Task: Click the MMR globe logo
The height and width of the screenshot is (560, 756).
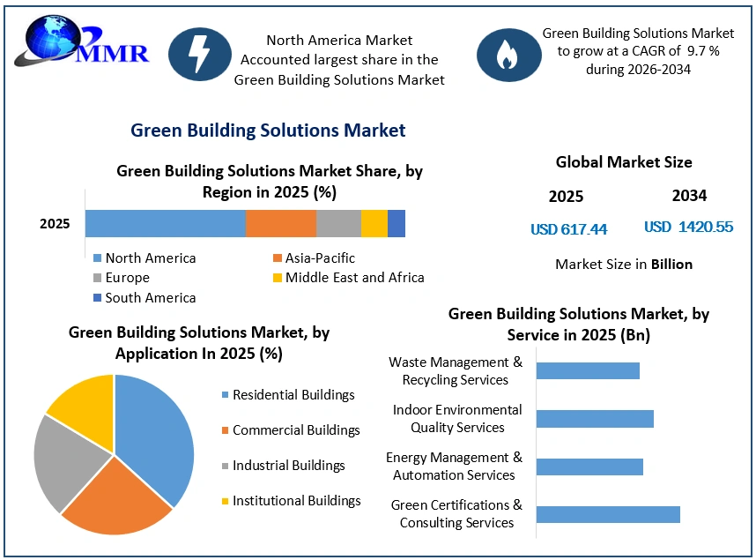Action: point(82,42)
